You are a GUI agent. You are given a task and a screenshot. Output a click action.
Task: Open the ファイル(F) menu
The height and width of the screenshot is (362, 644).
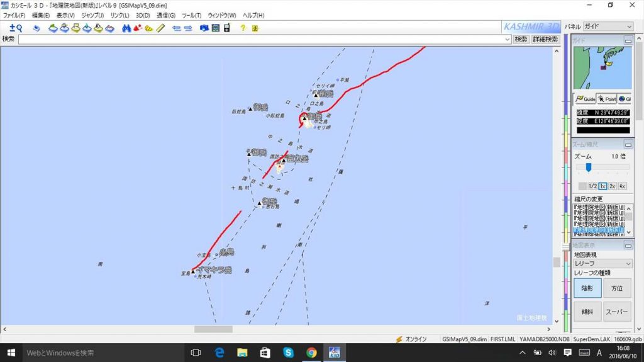point(14,15)
